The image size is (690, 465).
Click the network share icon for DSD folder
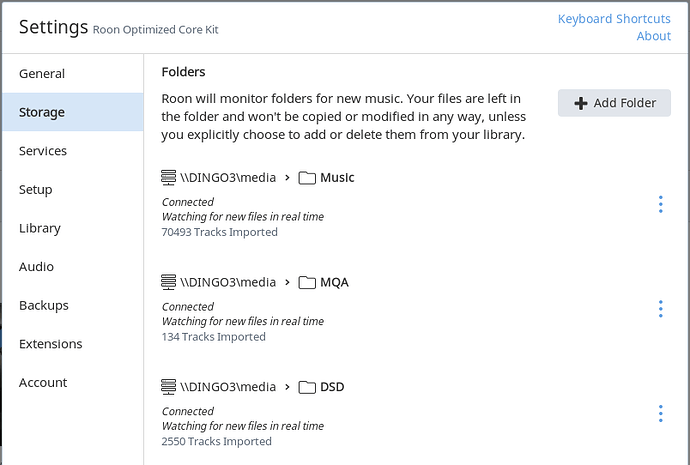(x=168, y=387)
